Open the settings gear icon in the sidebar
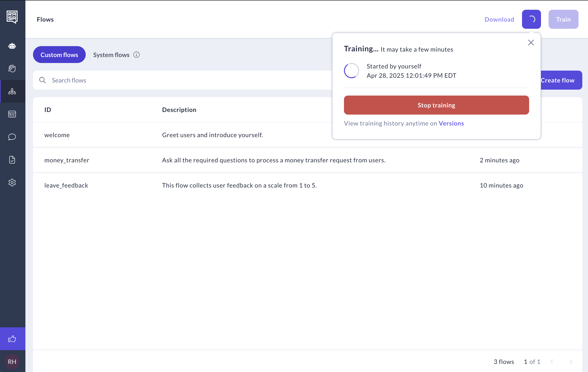This screenshot has height=372, width=588. [x=12, y=183]
